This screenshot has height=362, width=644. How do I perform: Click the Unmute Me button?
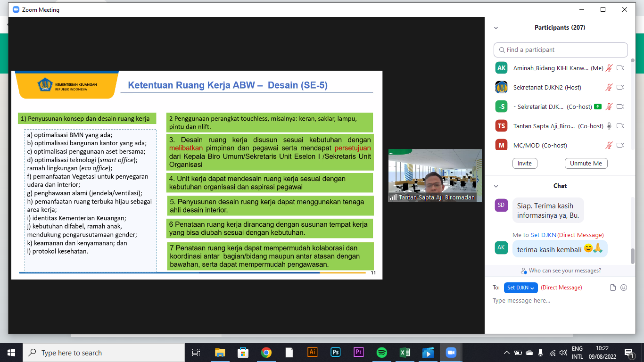tap(586, 163)
